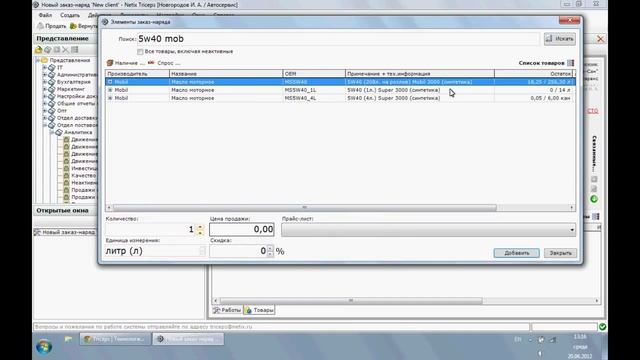Click the Продать toolbar button
This screenshot has height=360, width=640.
coord(52,26)
